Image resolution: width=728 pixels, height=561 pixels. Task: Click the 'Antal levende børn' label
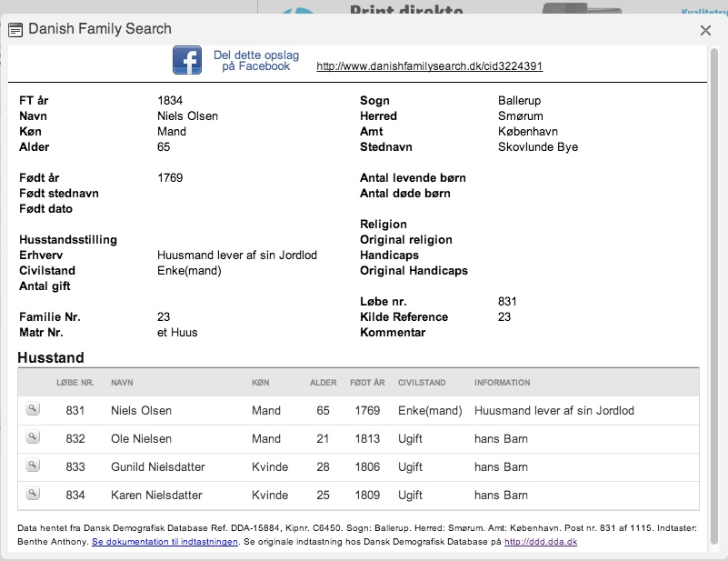(413, 178)
